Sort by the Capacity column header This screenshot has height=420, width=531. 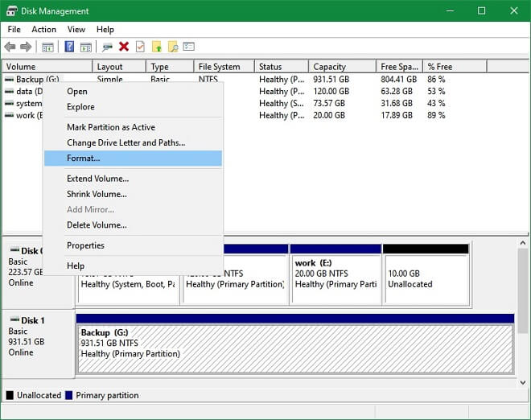point(343,67)
